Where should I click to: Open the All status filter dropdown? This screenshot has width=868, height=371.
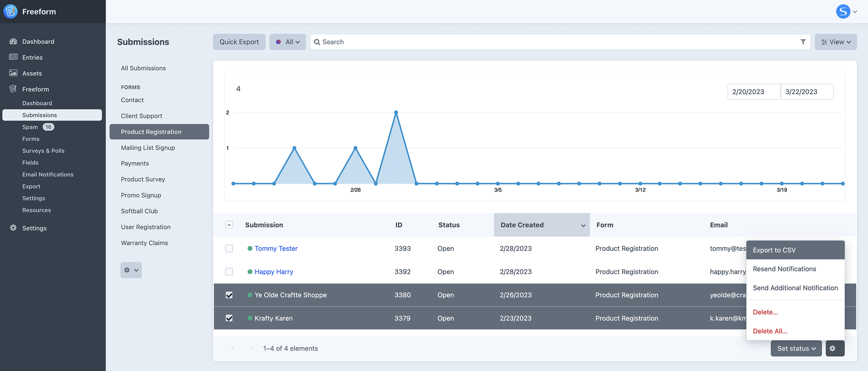click(x=287, y=42)
